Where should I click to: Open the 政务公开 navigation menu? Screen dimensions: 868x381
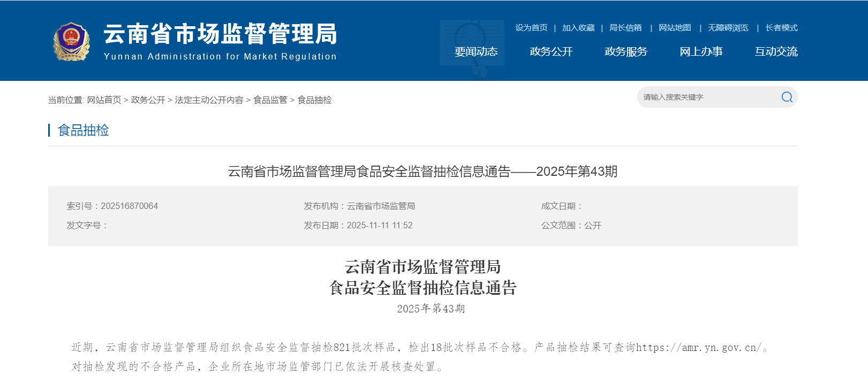click(x=551, y=51)
